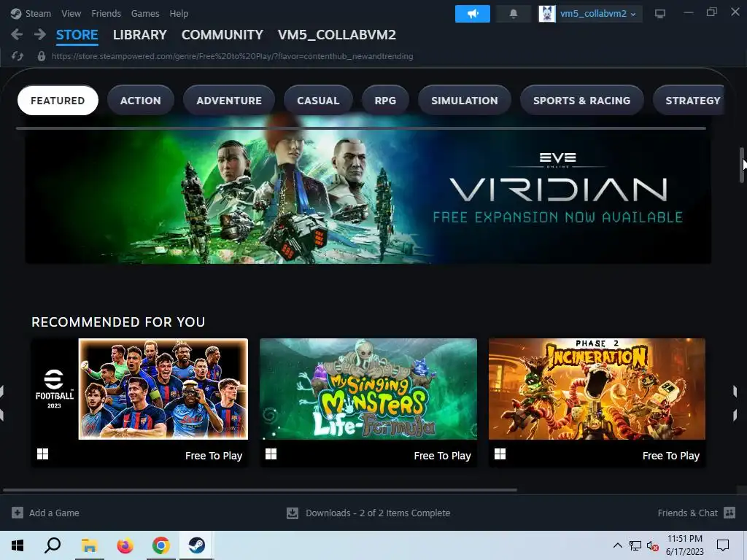Click the Add a Game label

tap(54, 513)
